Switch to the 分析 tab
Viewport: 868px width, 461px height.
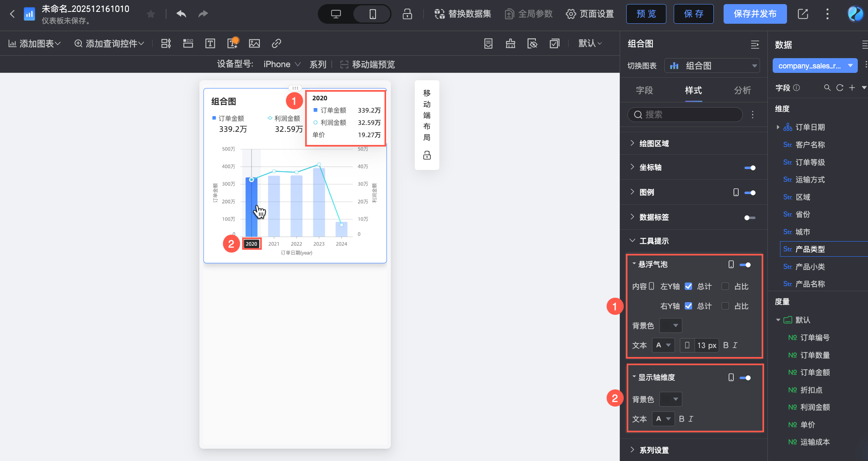point(742,90)
